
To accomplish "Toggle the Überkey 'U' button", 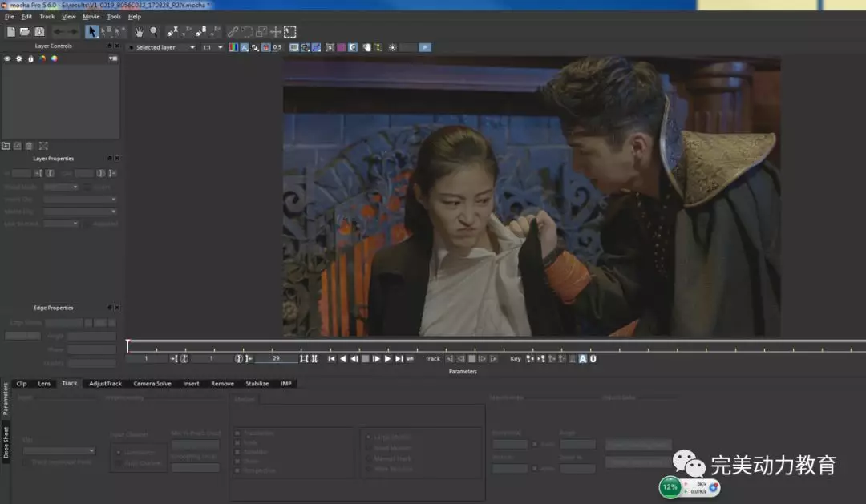I will pos(593,359).
